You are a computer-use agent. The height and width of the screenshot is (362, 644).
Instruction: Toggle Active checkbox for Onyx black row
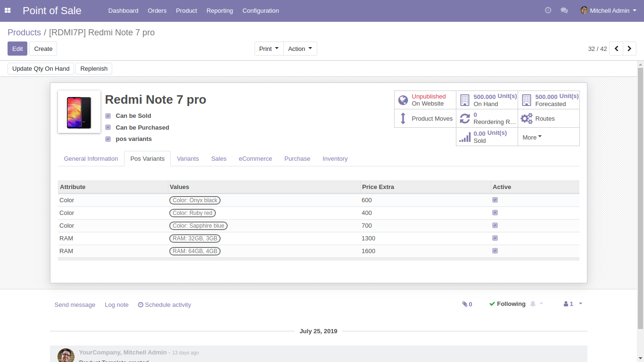tap(495, 200)
